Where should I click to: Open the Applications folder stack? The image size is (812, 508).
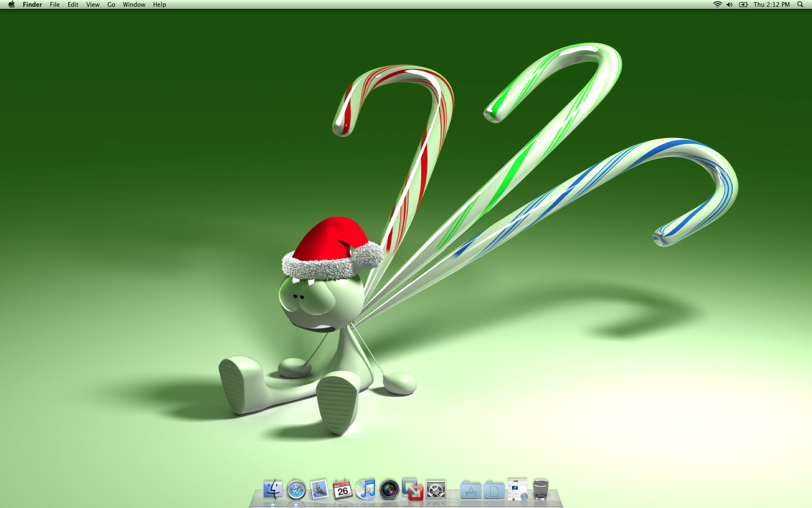pyautogui.click(x=471, y=490)
